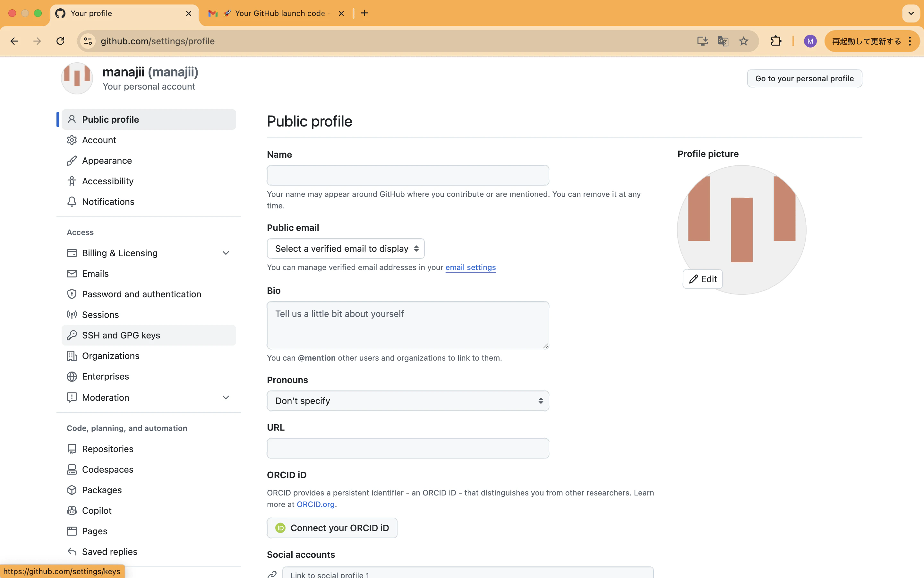The image size is (924, 578).
Task: Open Repositories settings
Action: (149, 449)
